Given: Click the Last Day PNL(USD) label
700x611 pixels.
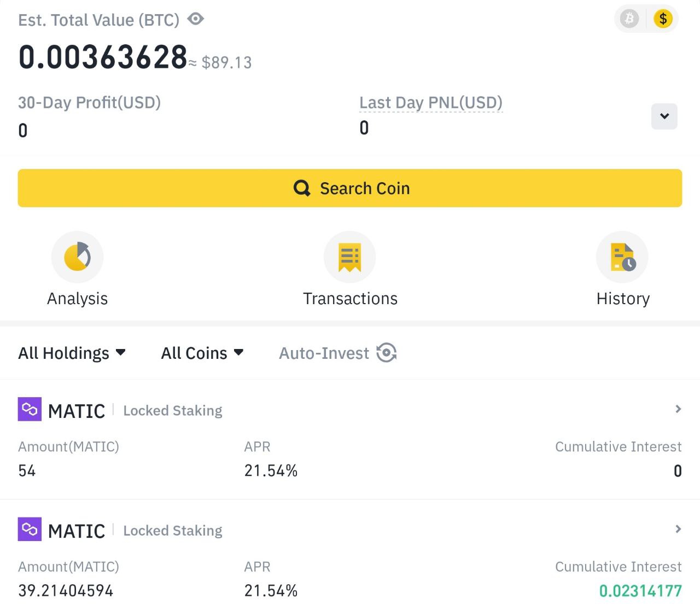Looking at the screenshot, I should (431, 102).
